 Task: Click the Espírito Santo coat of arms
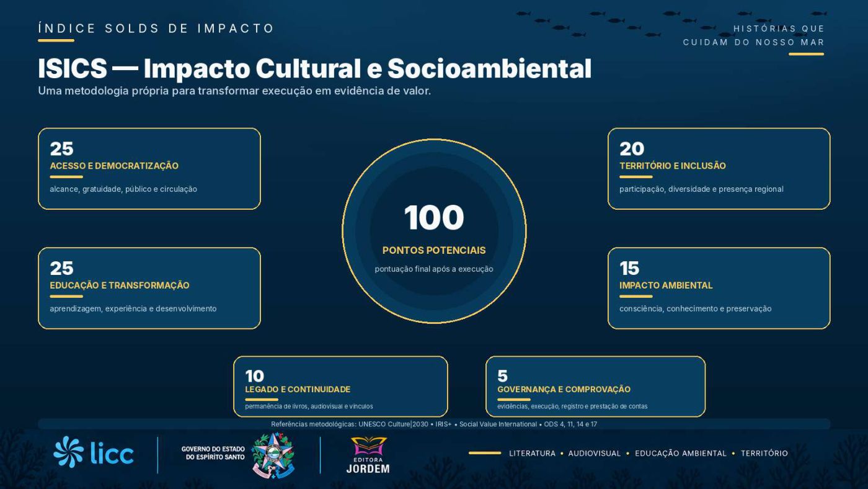coord(273,455)
